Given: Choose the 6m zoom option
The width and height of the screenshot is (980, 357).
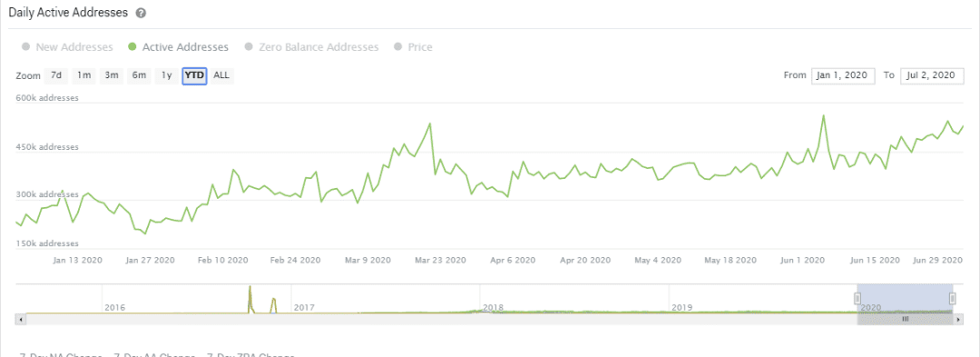Looking at the screenshot, I should pos(139,75).
